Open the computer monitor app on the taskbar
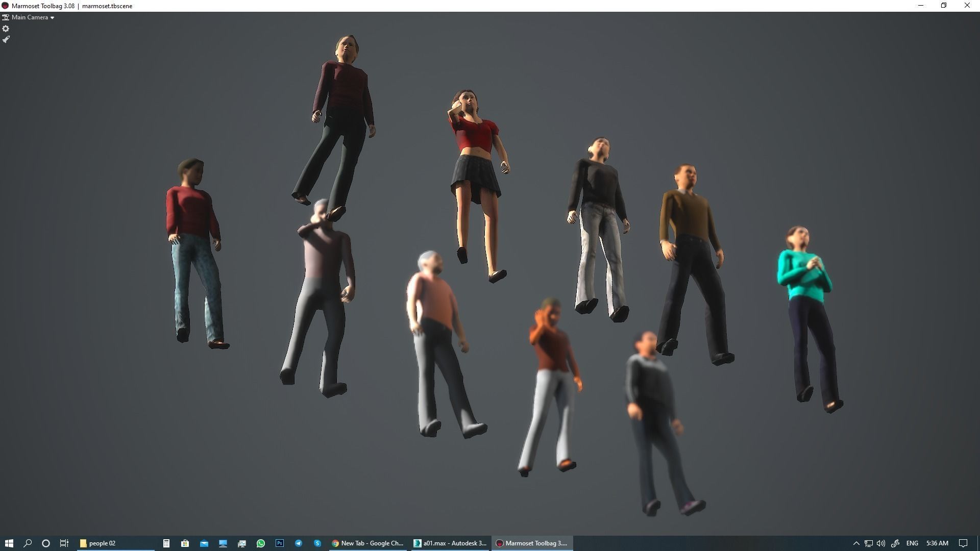The height and width of the screenshot is (551, 980). [223, 543]
